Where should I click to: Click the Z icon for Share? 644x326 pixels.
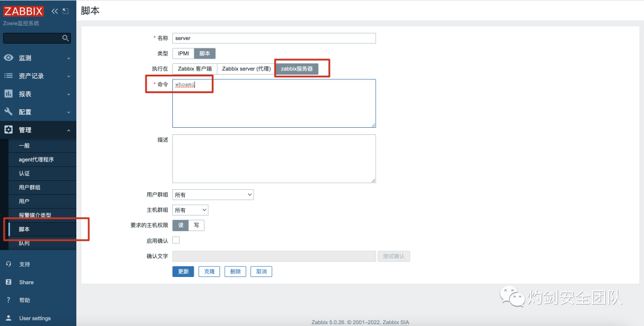point(8,282)
